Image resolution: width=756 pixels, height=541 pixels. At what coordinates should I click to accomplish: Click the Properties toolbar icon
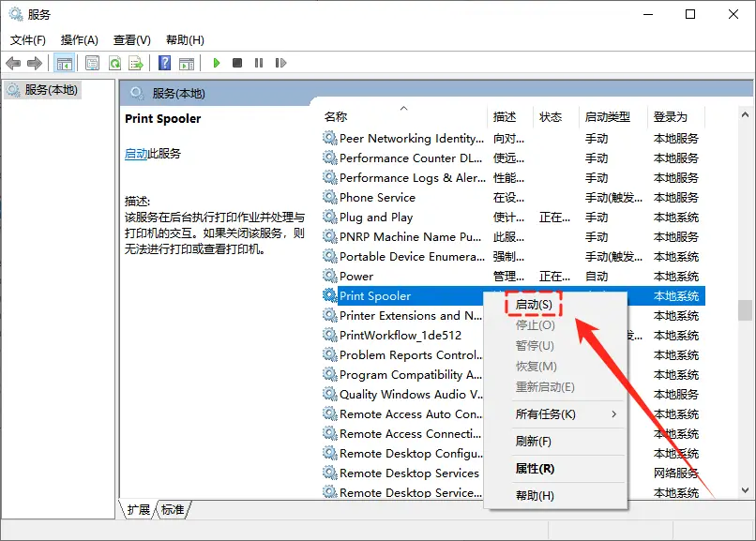(91, 63)
